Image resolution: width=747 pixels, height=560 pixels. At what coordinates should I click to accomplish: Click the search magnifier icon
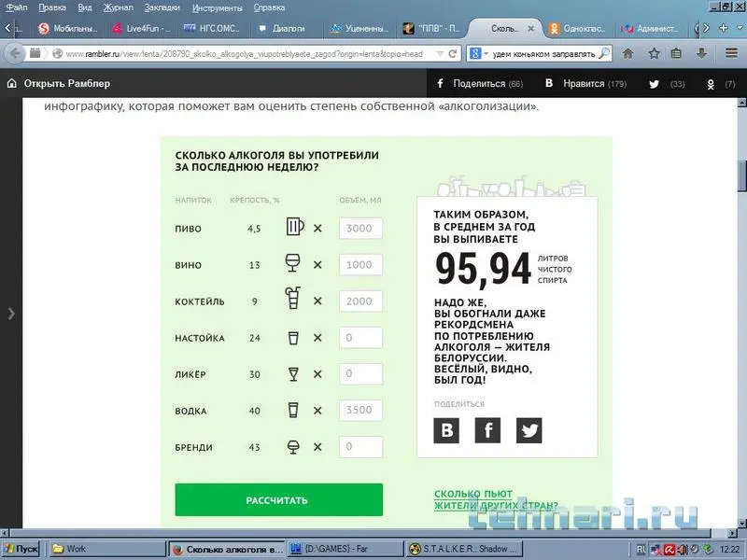point(603,53)
